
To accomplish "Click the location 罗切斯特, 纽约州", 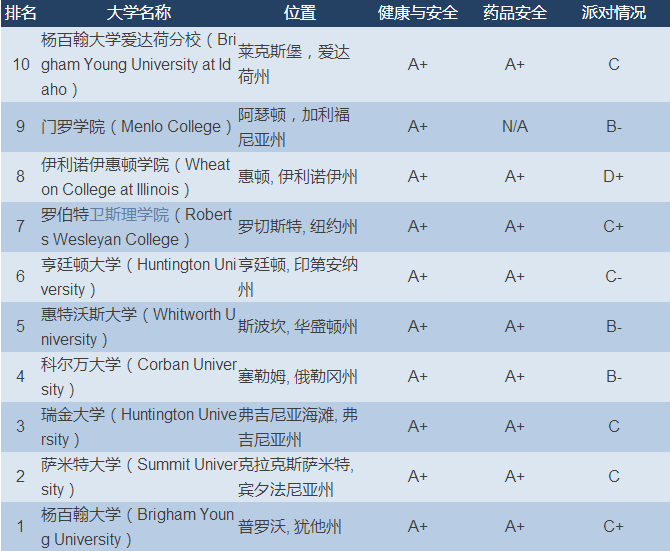I will 297,227.
